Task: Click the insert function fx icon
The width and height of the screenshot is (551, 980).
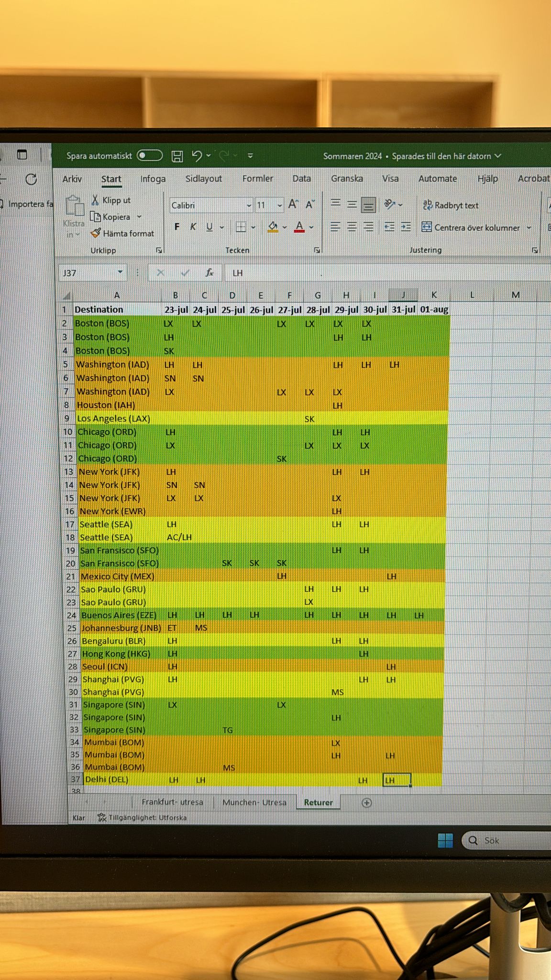Action: [x=209, y=273]
